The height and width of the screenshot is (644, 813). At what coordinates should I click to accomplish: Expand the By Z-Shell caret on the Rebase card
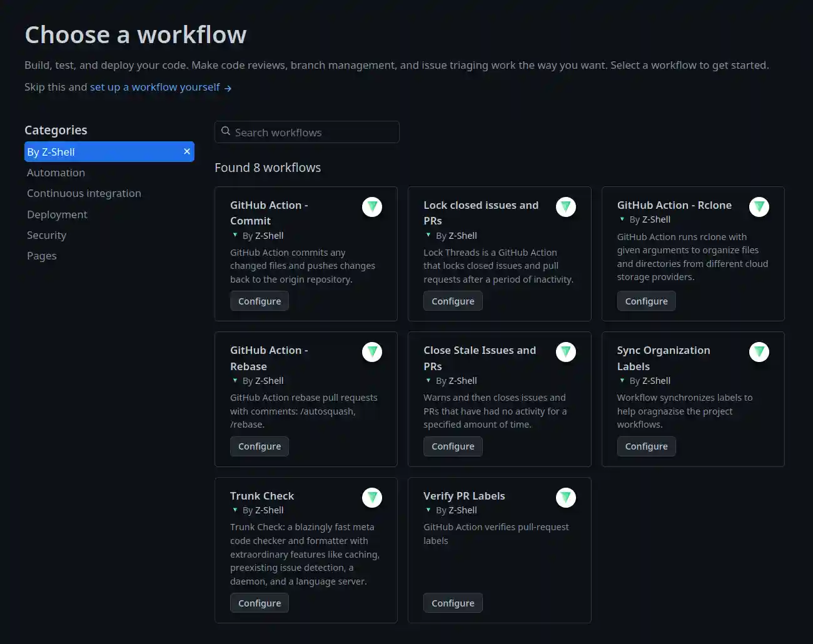coord(235,381)
